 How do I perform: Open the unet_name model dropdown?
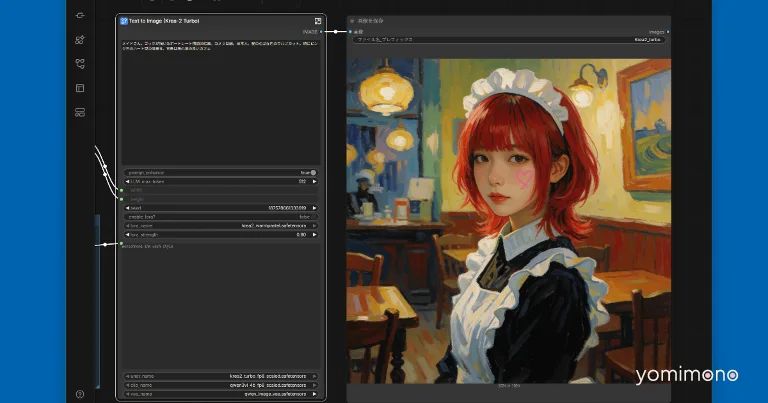(221, 377)
